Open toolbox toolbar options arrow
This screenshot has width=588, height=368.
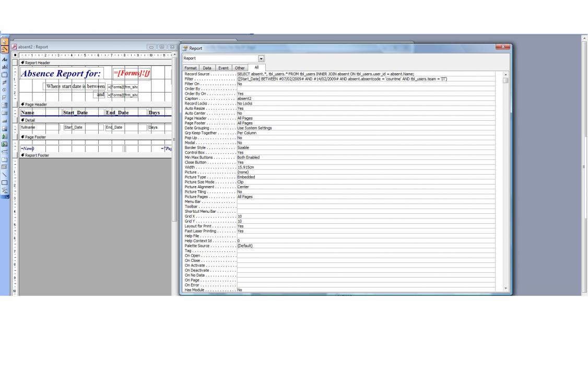click(x=6, y=197)
